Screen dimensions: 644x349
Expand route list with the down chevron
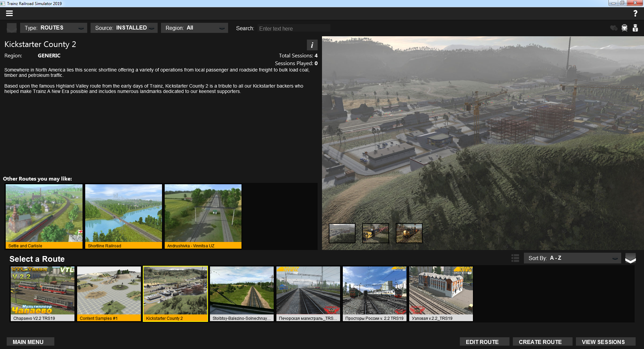[x=631, y=258]
